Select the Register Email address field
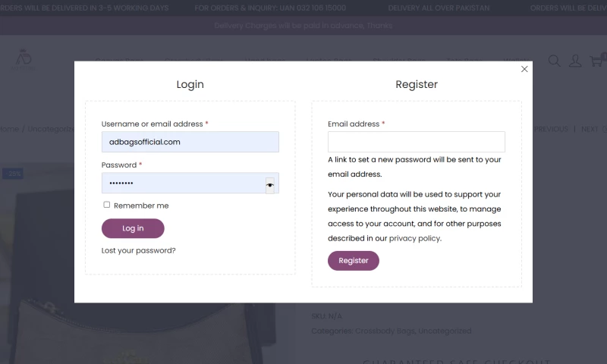Image resolution: width=607 pixels, height=364 pixels. click(416, 142)
